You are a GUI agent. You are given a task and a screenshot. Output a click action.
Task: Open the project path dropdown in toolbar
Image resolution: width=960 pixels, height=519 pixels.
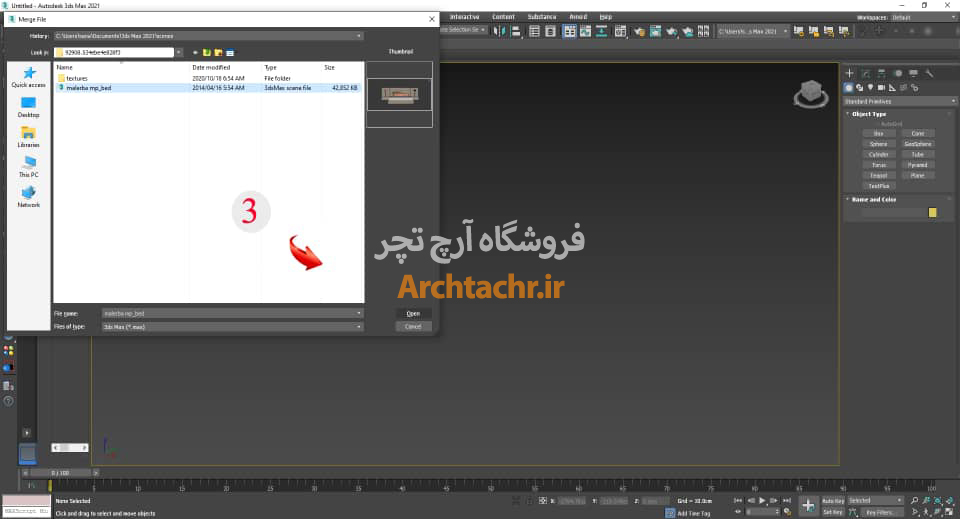(x=786, y=31)
